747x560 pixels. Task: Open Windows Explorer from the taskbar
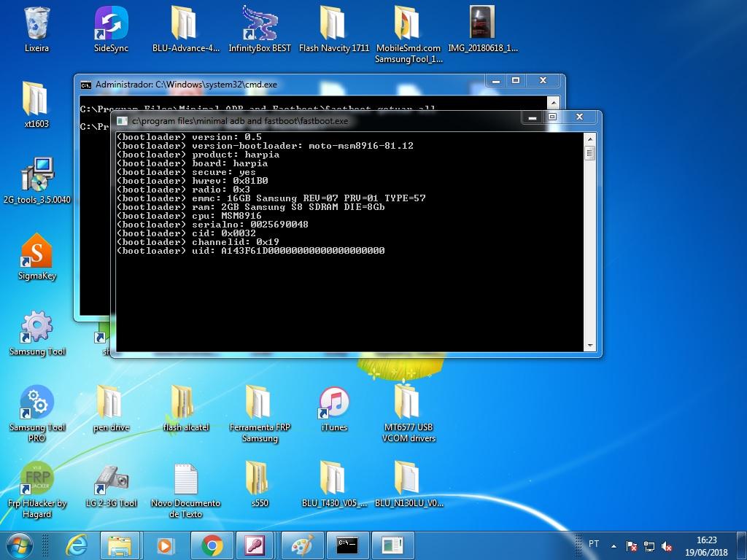pos(120,545)
